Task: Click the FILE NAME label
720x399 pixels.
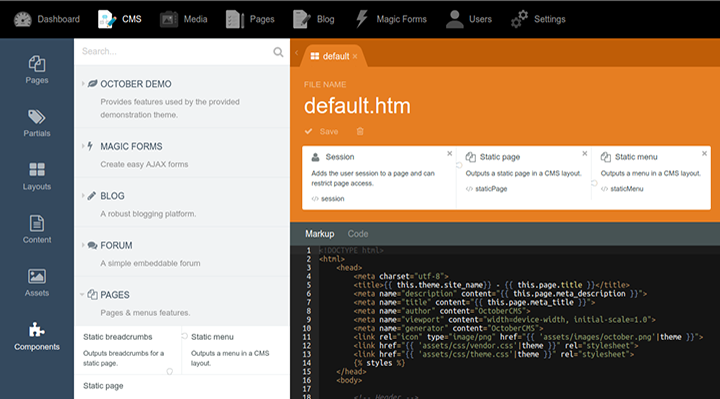Action: pos(325,84)
